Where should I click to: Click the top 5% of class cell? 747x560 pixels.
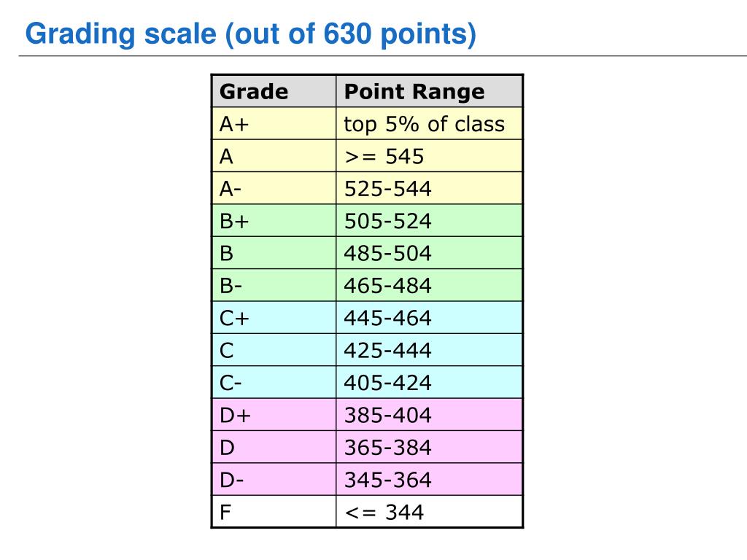click(429, 123)
